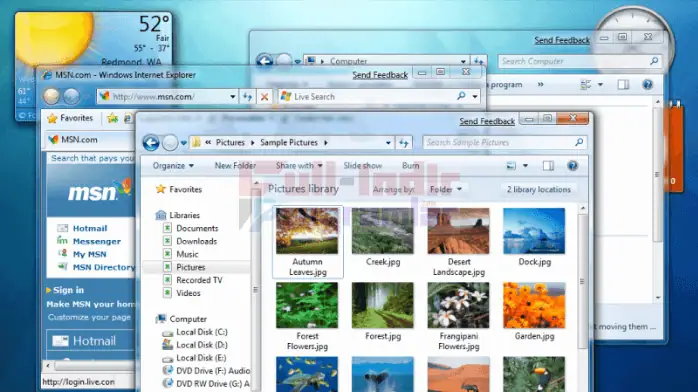Click Internet Explorer back button
This screenshot has height=392, width=698.
coord(51,96)
